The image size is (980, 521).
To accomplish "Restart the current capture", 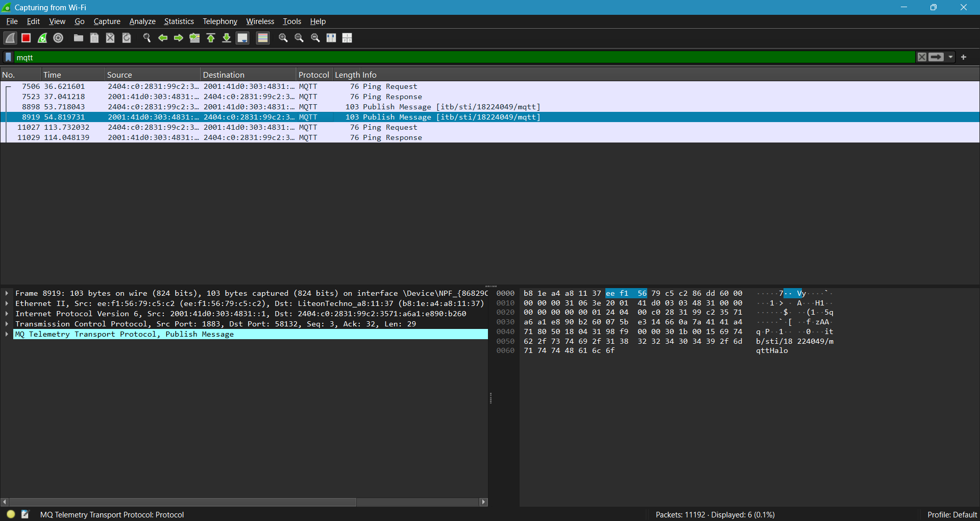I will tap(42, 38).
